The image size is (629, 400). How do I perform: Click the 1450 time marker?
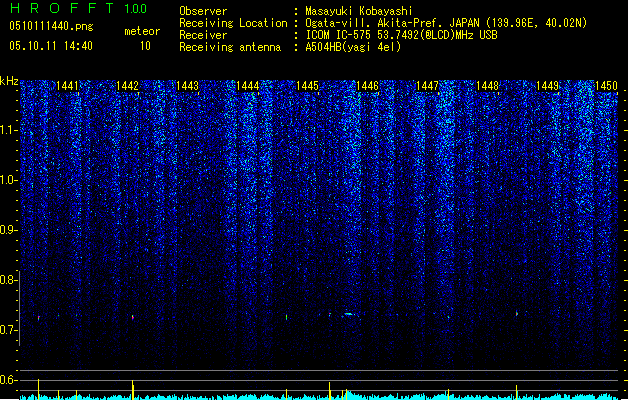coord(607,86)
